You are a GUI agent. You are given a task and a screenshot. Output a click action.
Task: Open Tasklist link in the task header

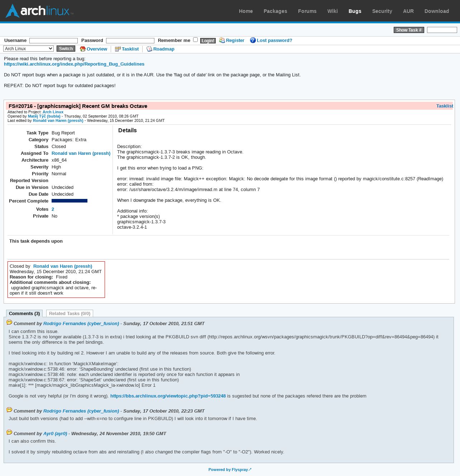coord(445,106)
